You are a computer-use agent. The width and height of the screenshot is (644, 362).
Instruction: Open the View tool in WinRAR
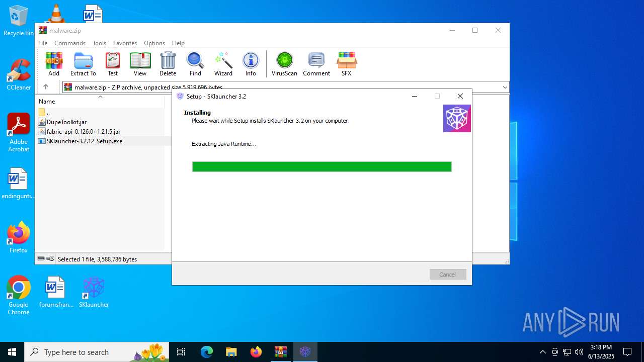coord(140,64)
